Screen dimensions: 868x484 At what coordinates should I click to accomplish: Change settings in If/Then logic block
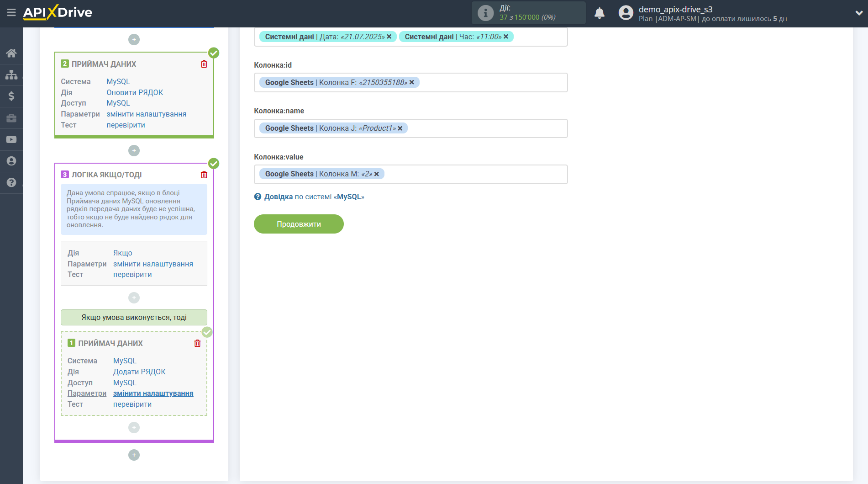(153, 264)
